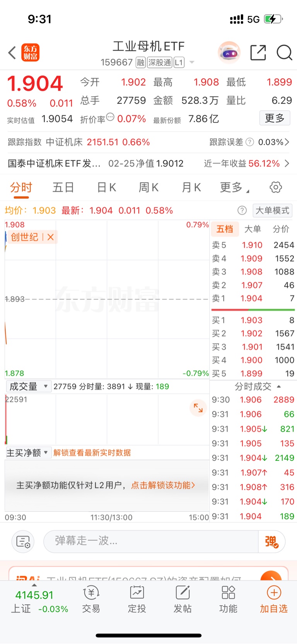Image resolution: width=297 pixels, height=644 pixels.
Task: Tap 卖1 price 1.904 row
Action: pos(253,299)
